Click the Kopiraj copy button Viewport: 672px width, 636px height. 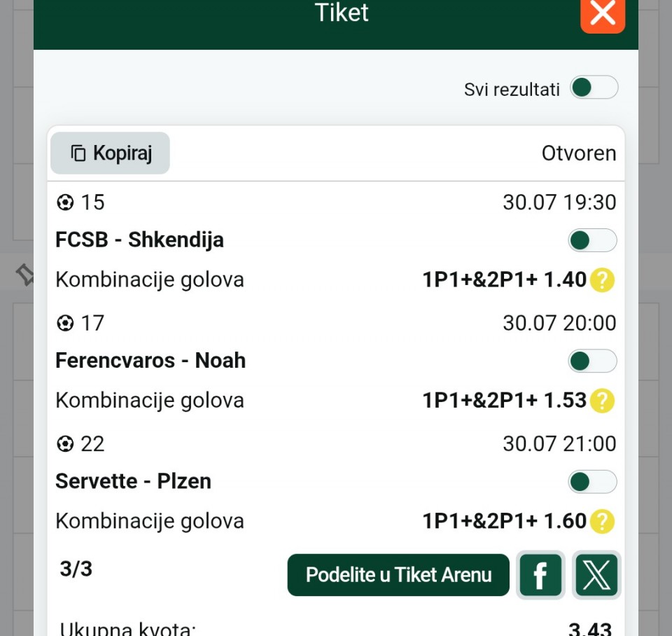110,153
